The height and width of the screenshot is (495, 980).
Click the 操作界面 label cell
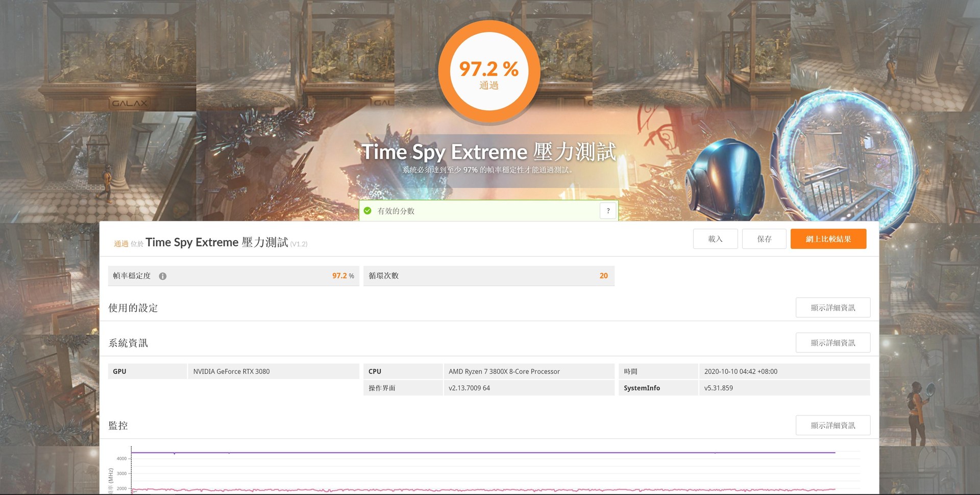point(403,388)
